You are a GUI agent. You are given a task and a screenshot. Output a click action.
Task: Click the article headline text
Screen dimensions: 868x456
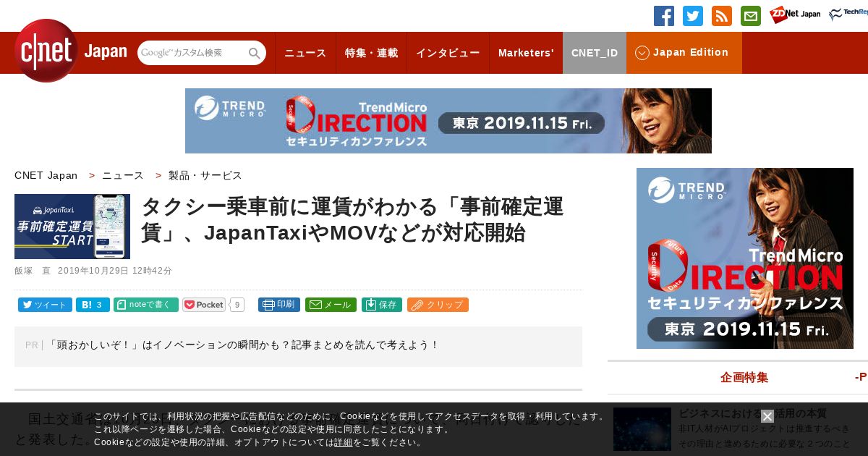click(x=352, y=219)
